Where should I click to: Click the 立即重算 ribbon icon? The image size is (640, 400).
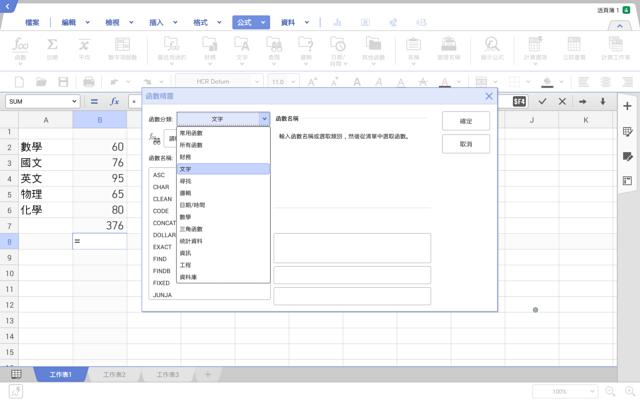pyautogui.click(x=574, y=48)
